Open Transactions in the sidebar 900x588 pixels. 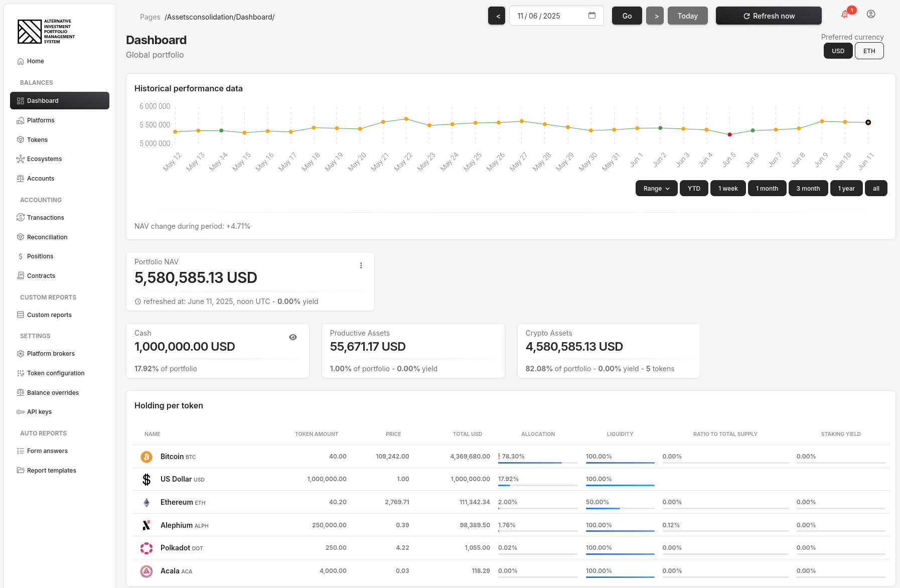point(46,218)
